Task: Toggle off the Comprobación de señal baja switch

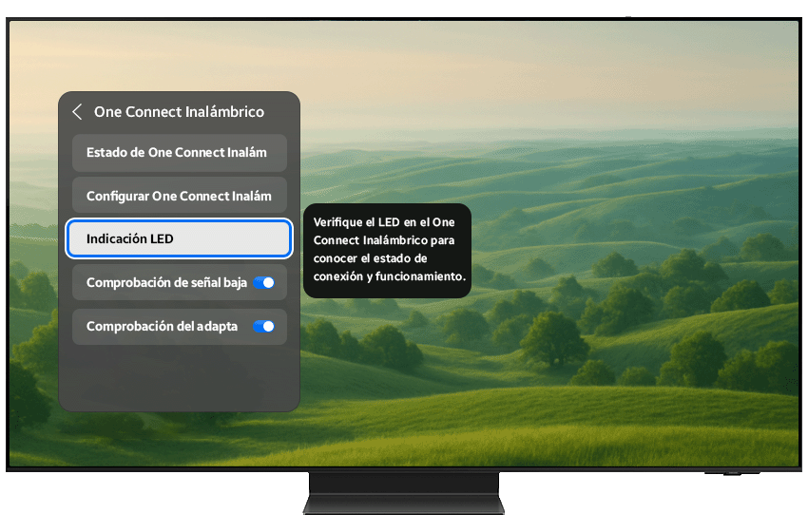Action: coord(263,282)
